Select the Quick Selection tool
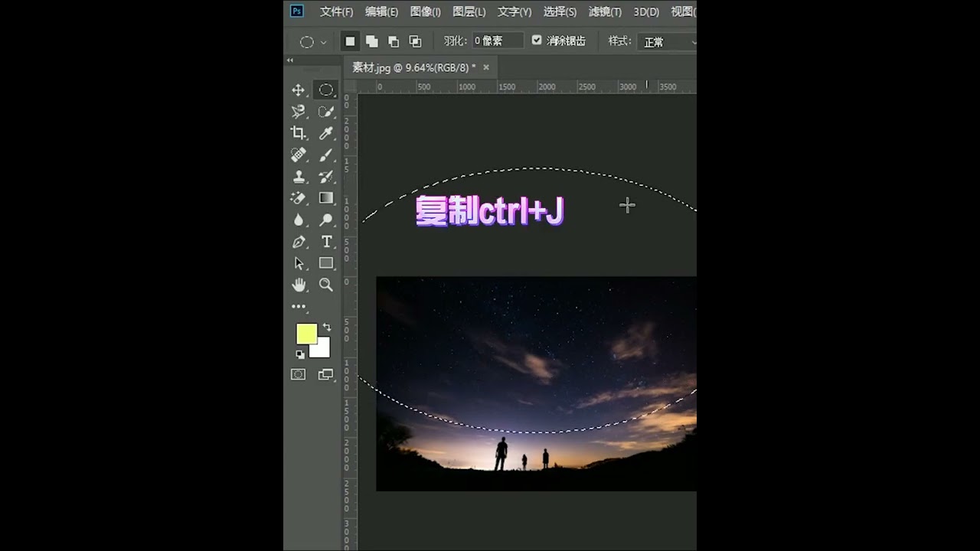Viewport: 980px width, 551px height. tap(326, 112)
